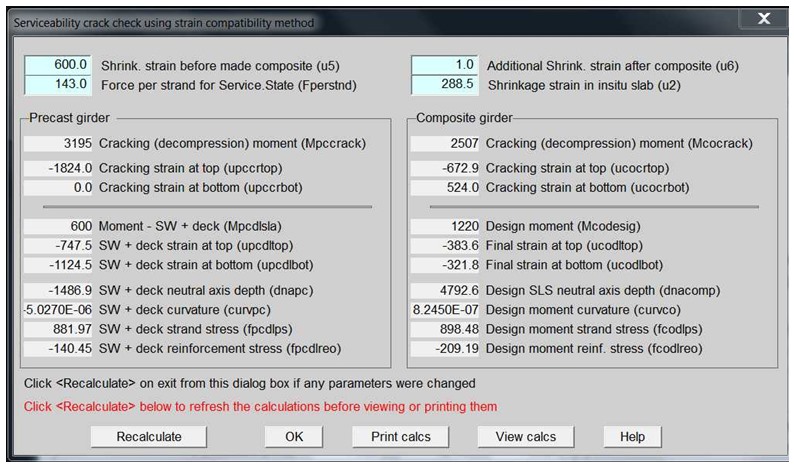Click the red Recalculate reminder text
This screenshot has height=466, width=794.
260,407
